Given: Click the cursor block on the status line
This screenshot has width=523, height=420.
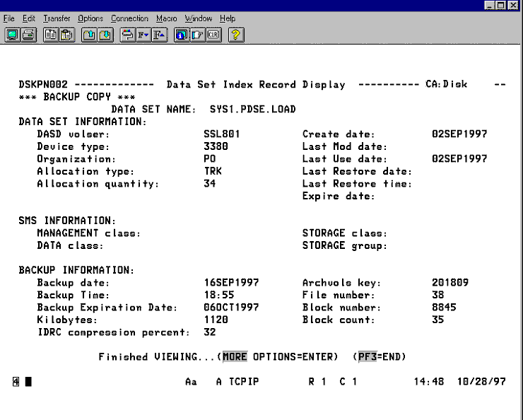Looking at the screenshot, I should (x=29, y=383).
